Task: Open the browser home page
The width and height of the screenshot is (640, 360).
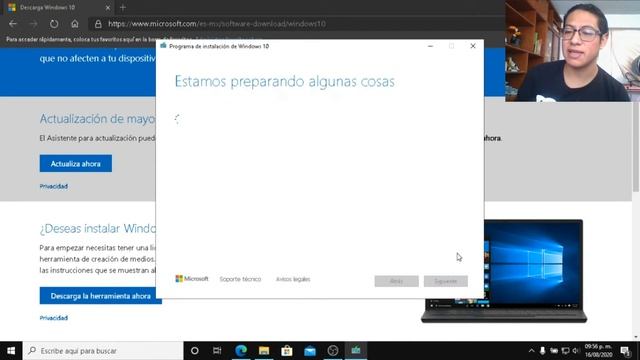Action: click(x=75, y=24)
